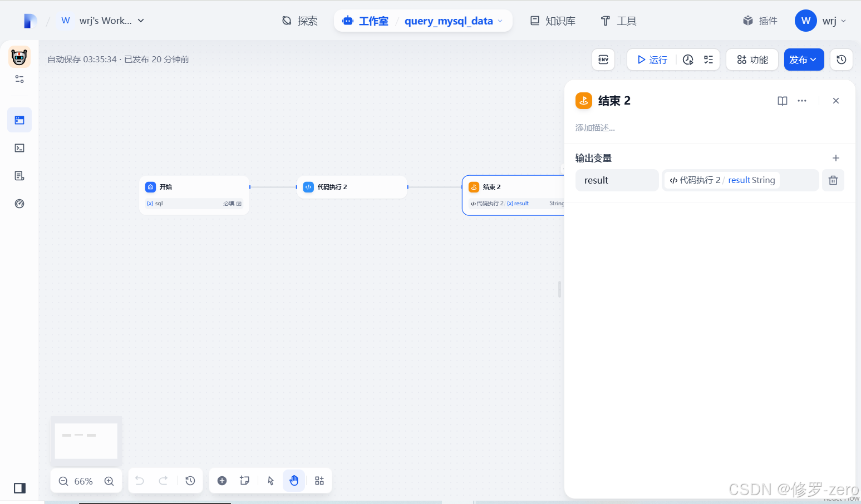Open environment variables via ENV icon
Image resolution: width=861 pixels, height=504 pixels.
tap(603, 60)
